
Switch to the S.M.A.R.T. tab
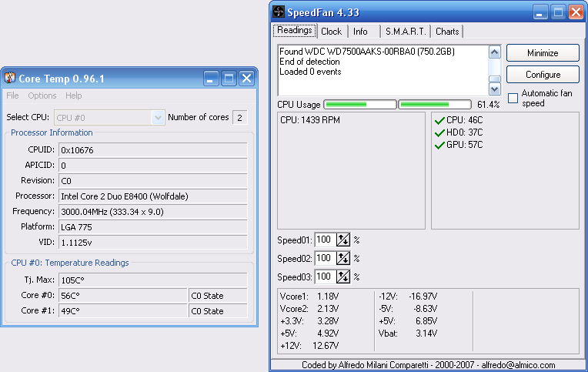pyautogui.click(x=404, y=32)
